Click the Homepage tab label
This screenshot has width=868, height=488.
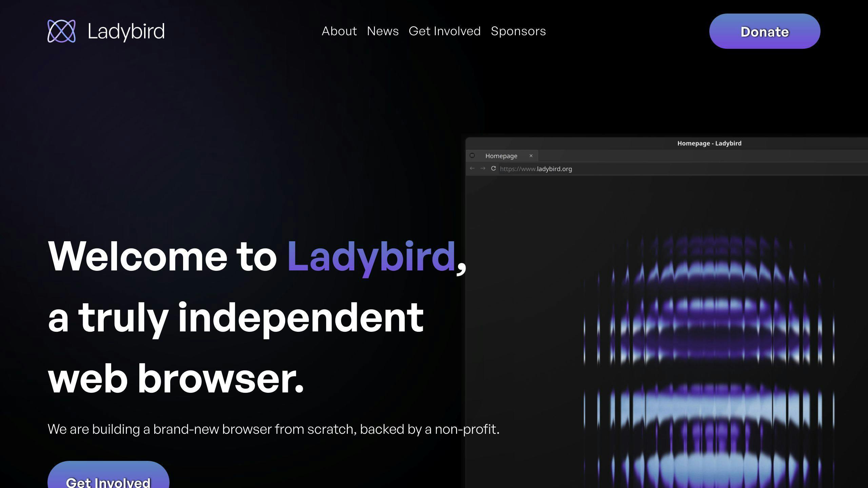[501, 156]
